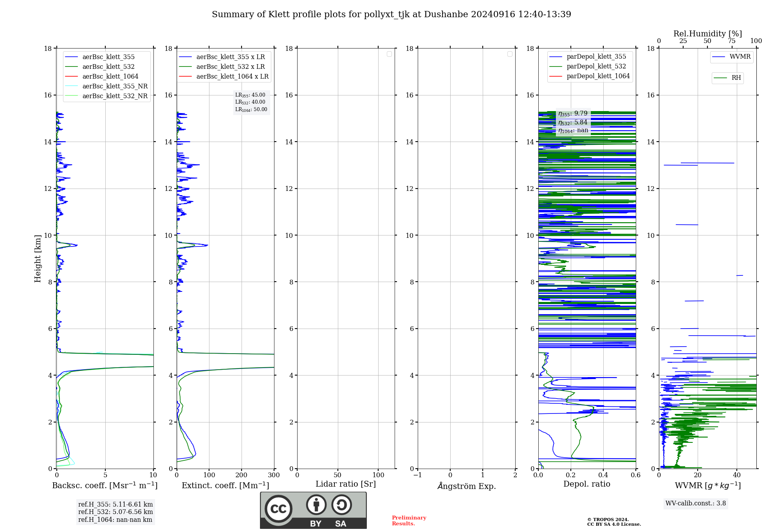Click the red aerBsc_klett_1064 legend line
The width and height of the screenshot is (783, 532).
pos(72,77)
